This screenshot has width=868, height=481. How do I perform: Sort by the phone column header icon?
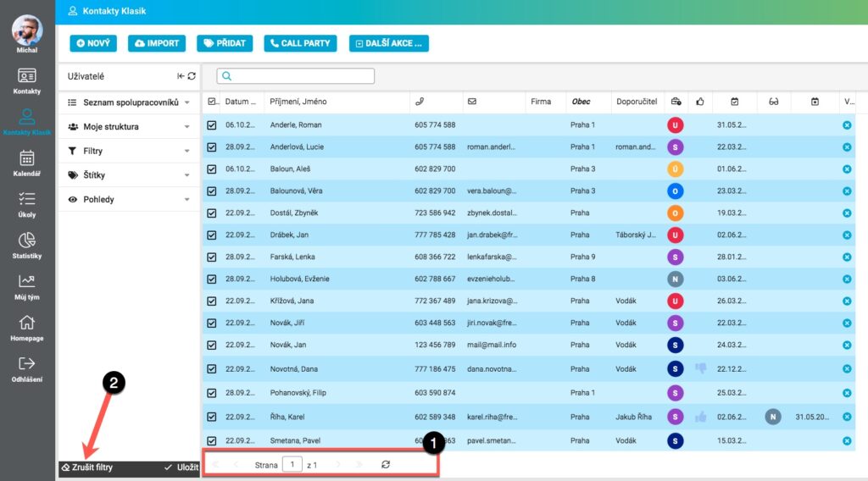click(420, 101)
